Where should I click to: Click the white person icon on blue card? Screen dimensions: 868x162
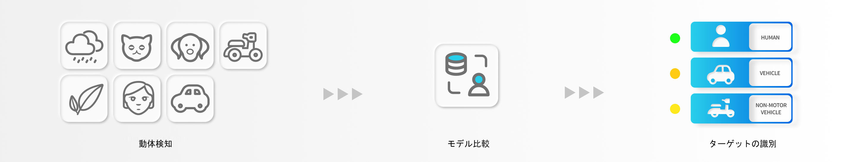tap(721, 36)
